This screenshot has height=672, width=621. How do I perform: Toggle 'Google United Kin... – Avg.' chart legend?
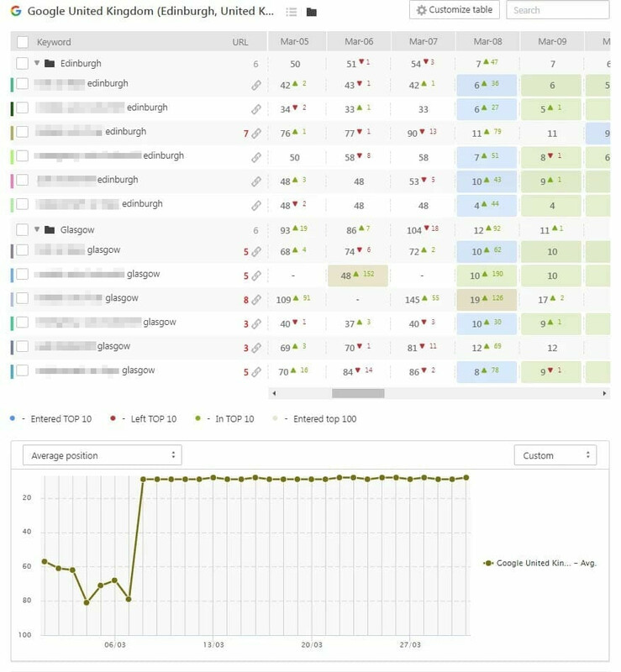tap(540, 563)
